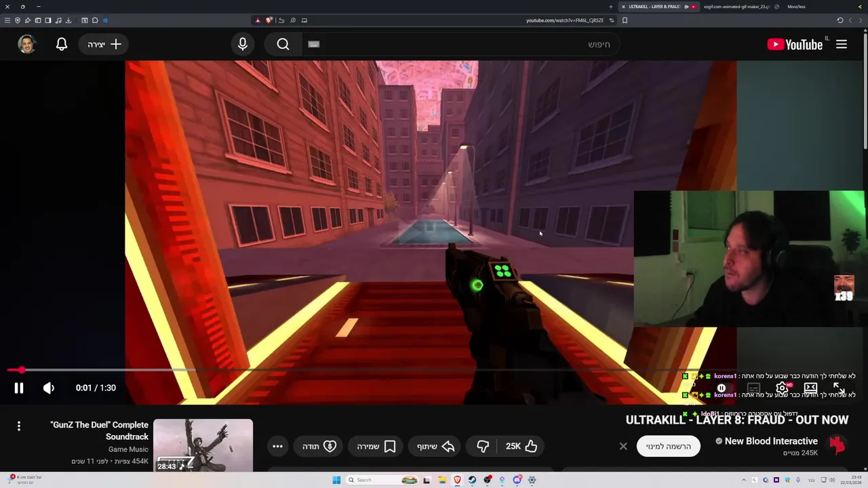Open Steam from the Windows taskbar
Screen dimensions: 868x488
click(x=473, y=480)
